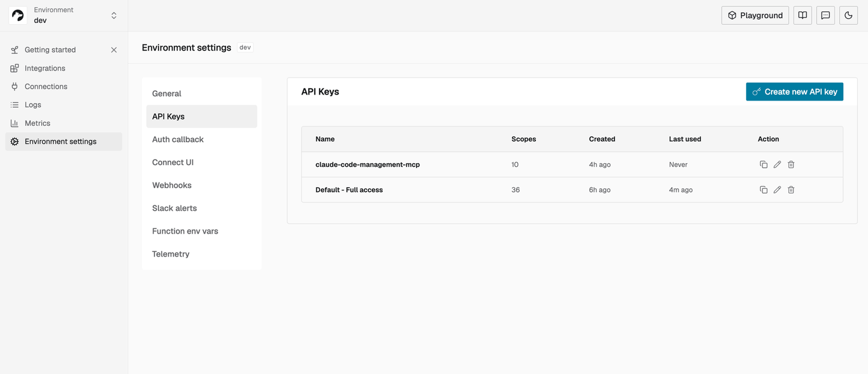Open Integrations in the sidebar
The image size is (868, 374).
[64, 68]
